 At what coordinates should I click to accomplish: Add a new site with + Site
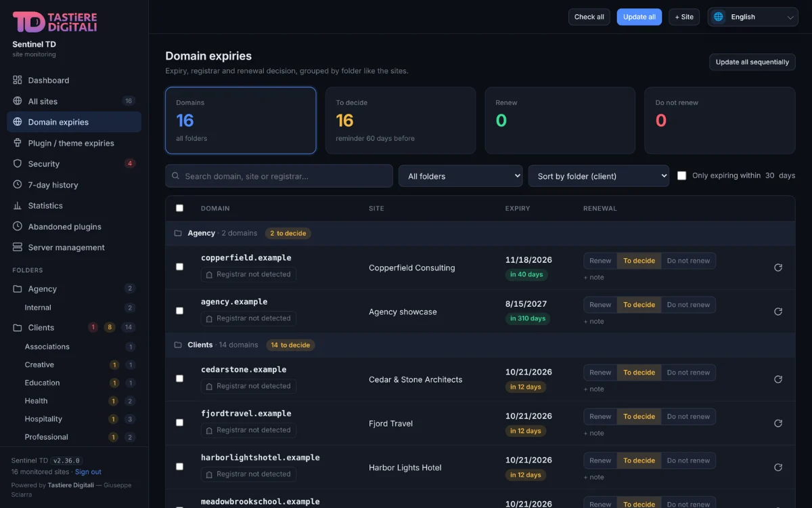[x=684, y=17]
